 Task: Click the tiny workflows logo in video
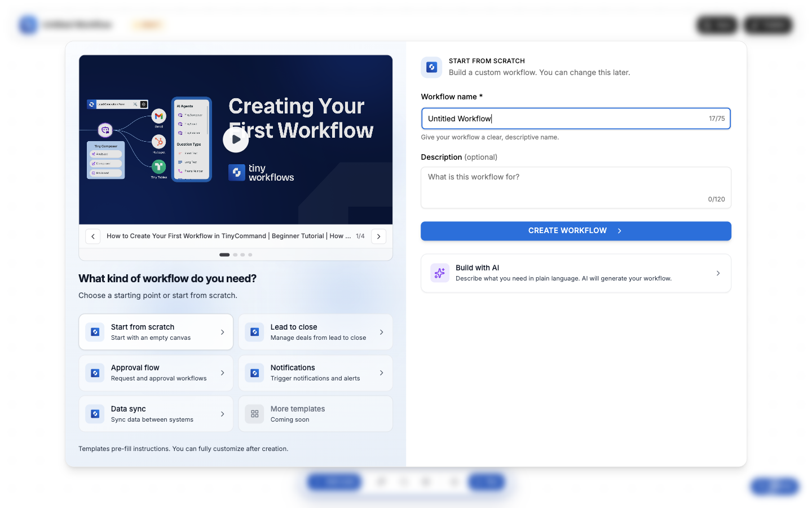pyautogui.click(x=261, y=173)
